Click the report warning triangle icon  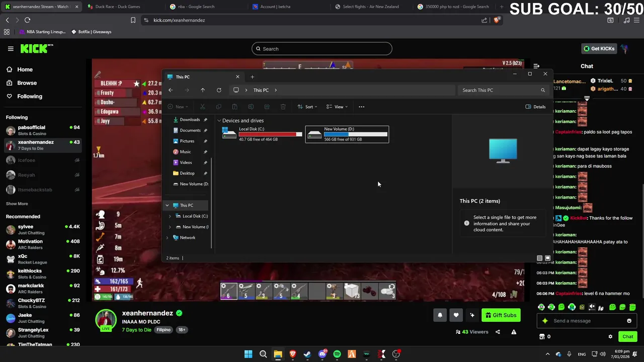(514, 332)
